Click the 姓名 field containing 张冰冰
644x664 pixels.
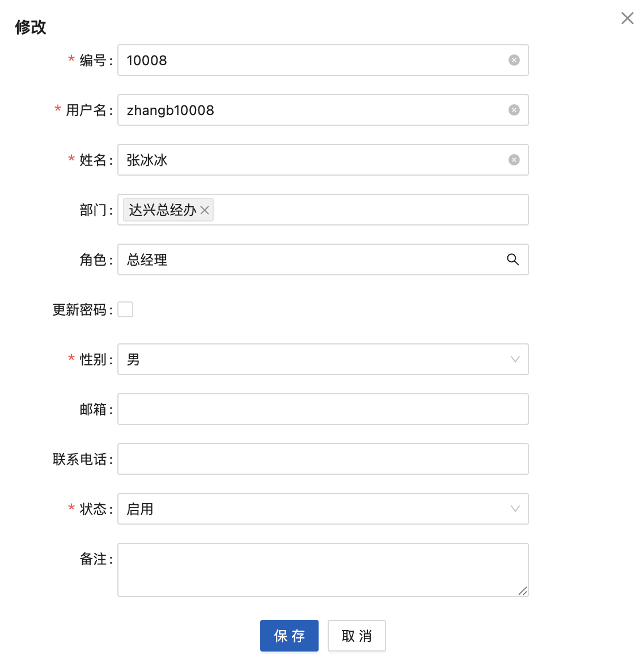tap(306, 160)
